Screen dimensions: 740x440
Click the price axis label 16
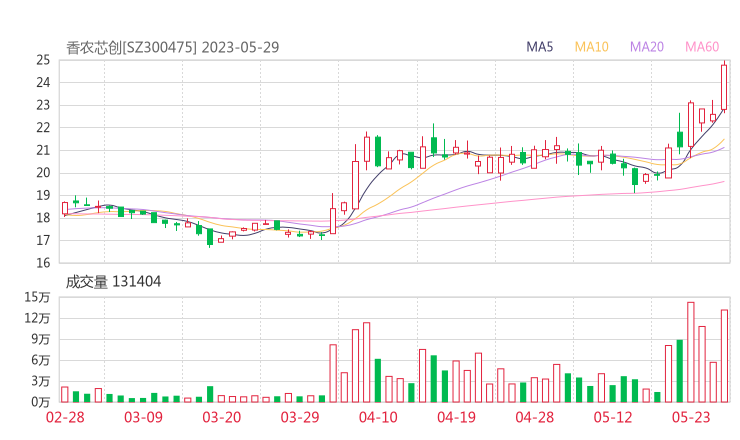pyautogui.click(x=43, y=263)
